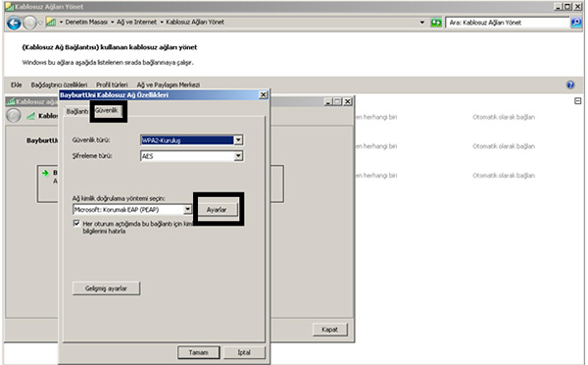The height and width of the screenshot is (365, 588).
Task: Click the forward arrow next to back button
Action: click(29, 24)
